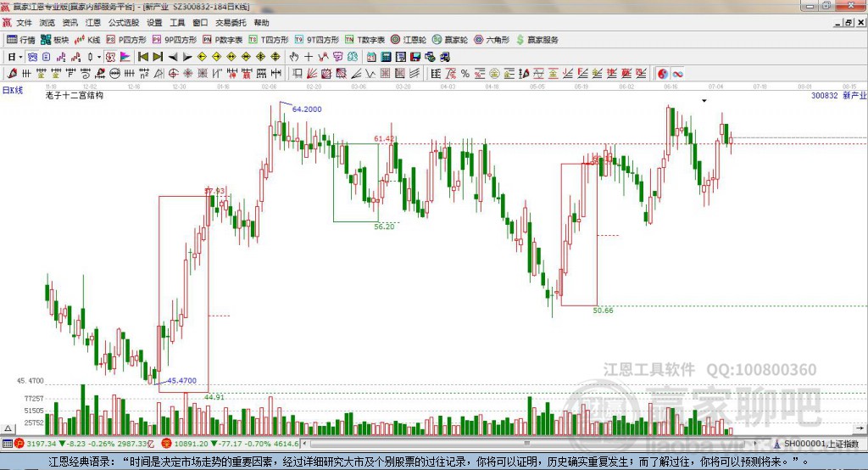Image resolution: width=868 pixels, height=470 pixels.
Task: Open the T四方形 time square
Action: tap(269, 40)
